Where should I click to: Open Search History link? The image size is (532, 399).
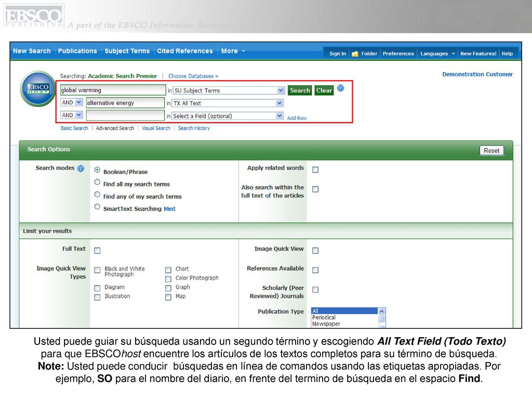[194, 128]
